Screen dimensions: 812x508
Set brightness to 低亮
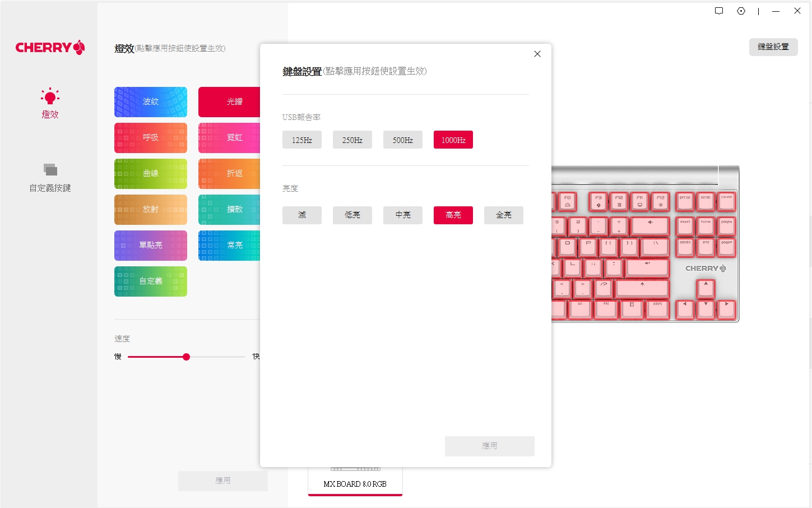click(352, 215)
